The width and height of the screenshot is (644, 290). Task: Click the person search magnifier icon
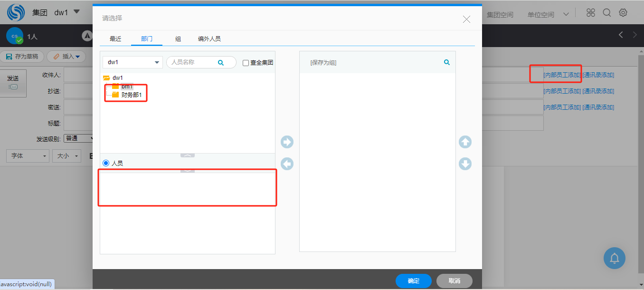[x=221, y=62]
